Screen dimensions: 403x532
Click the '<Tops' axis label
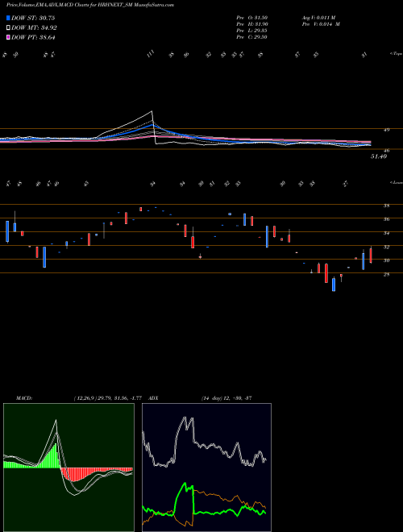(x=396, y=54)
